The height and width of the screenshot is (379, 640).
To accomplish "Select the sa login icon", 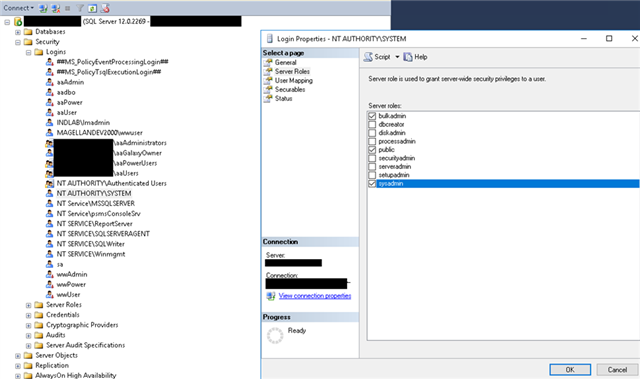I will (49, 264).
